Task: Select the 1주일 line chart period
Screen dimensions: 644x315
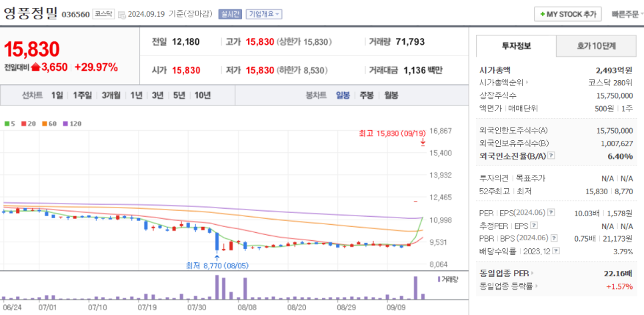Action: point(82,95)
